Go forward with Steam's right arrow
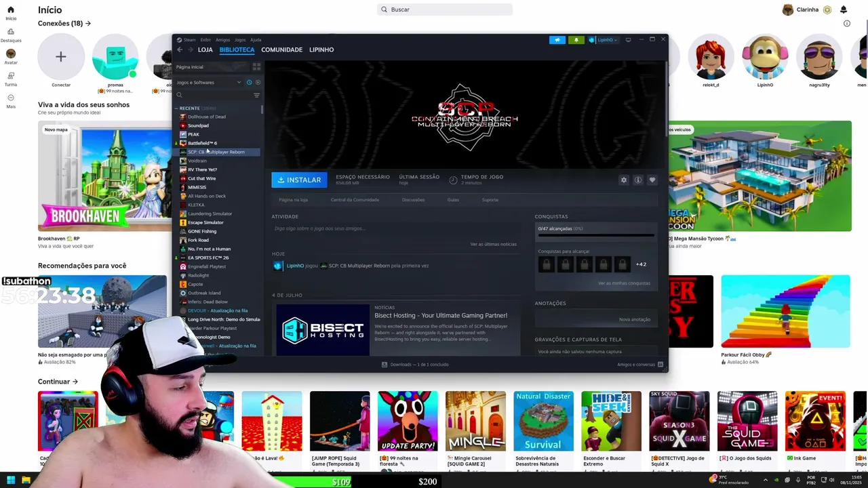868x488 pixels. 191,49
